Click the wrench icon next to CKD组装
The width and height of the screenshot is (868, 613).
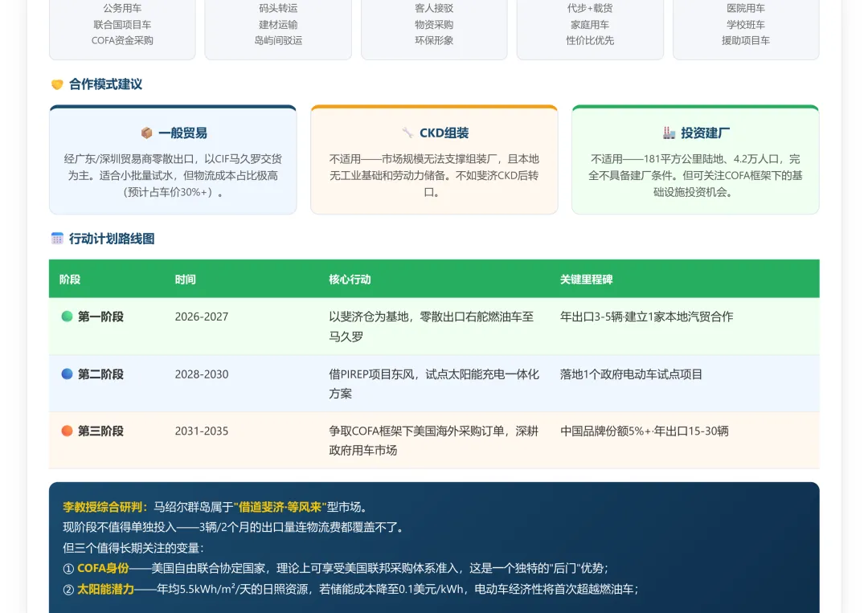click(x=408, y=133)
